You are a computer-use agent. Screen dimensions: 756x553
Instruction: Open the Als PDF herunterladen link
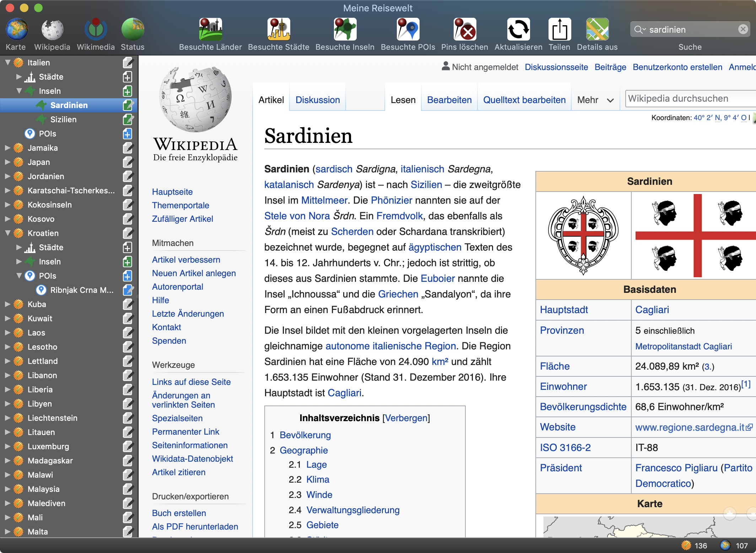(195, 527)
